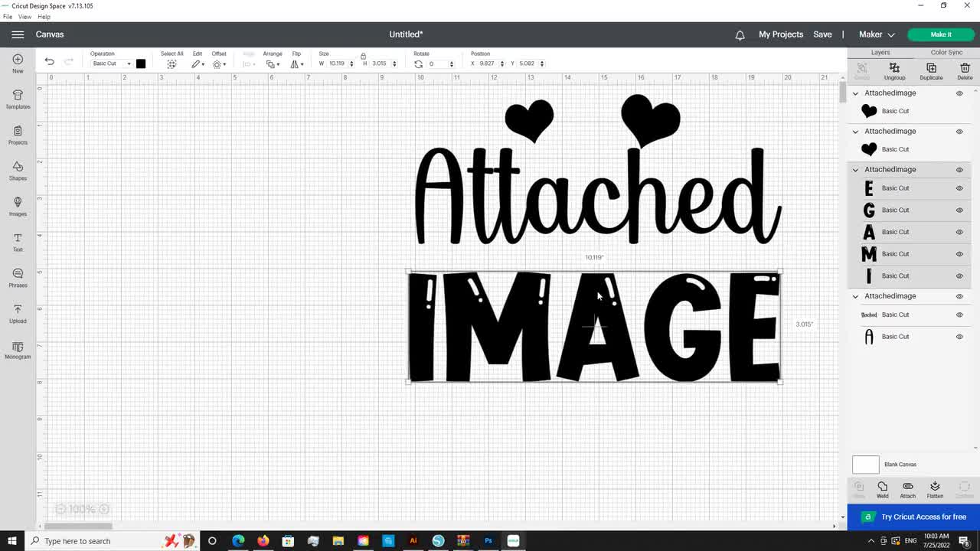This screenshot has width=980, height=551.
Task: Switch to the Color Sync tab
Action: pyautogui.click(x=946, y=52)
